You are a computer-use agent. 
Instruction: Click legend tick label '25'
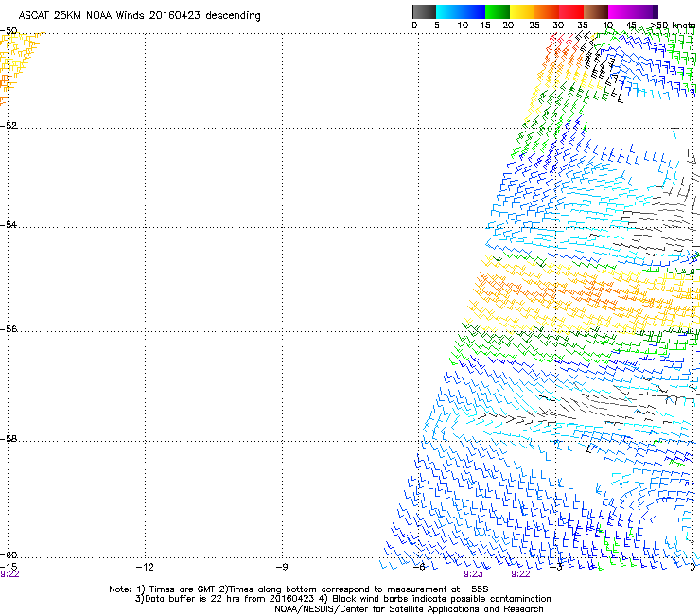[534, 25]
